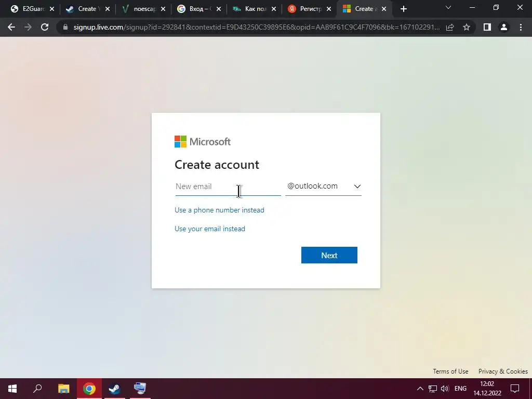
Task: Click the address bar URL
Action: click(x=257, y=27)
